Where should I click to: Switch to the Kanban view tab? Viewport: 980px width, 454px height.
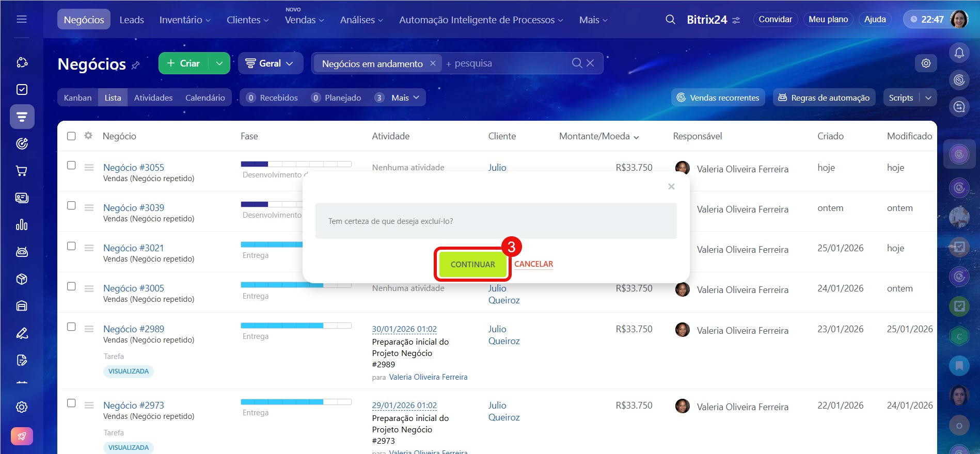coord(77,98)
